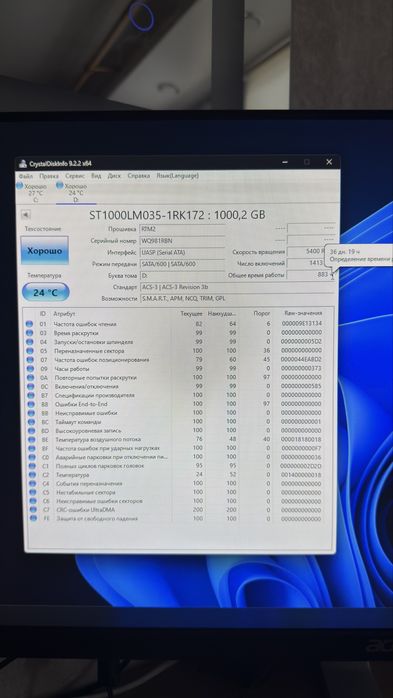Click the Прошивка field showing RTM2
The width and height of the screenshot is (393, 698).
pyautogui.click(x=182, y=229)
